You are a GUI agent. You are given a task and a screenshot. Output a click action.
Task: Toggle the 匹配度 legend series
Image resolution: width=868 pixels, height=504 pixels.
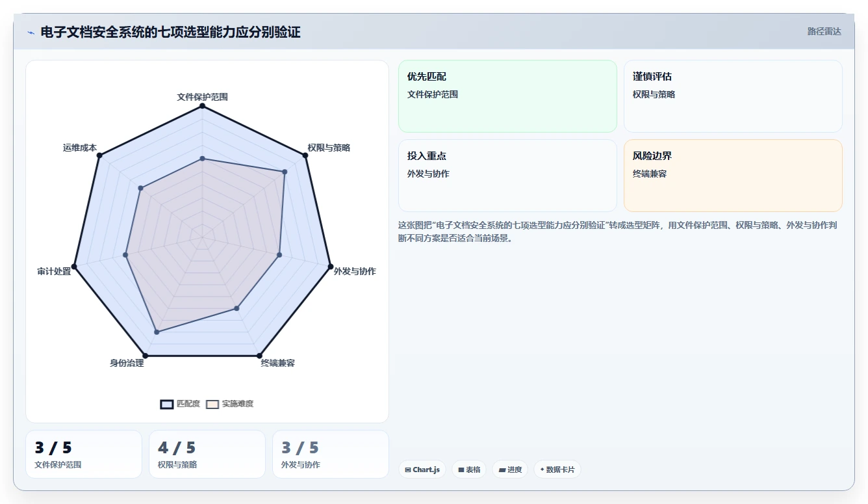click(x=180, y=404)
